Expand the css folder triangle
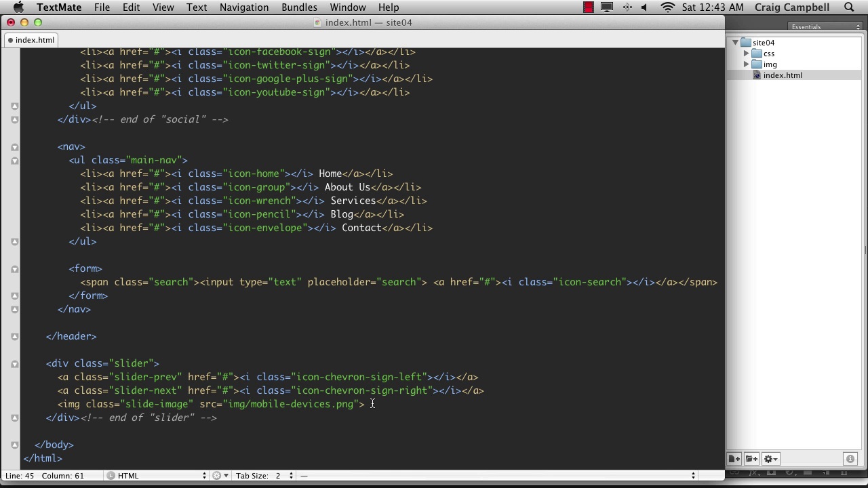Image resolution: width=868 pixels, height=488 pixels. pyautogui.click(x=746, y=54)
